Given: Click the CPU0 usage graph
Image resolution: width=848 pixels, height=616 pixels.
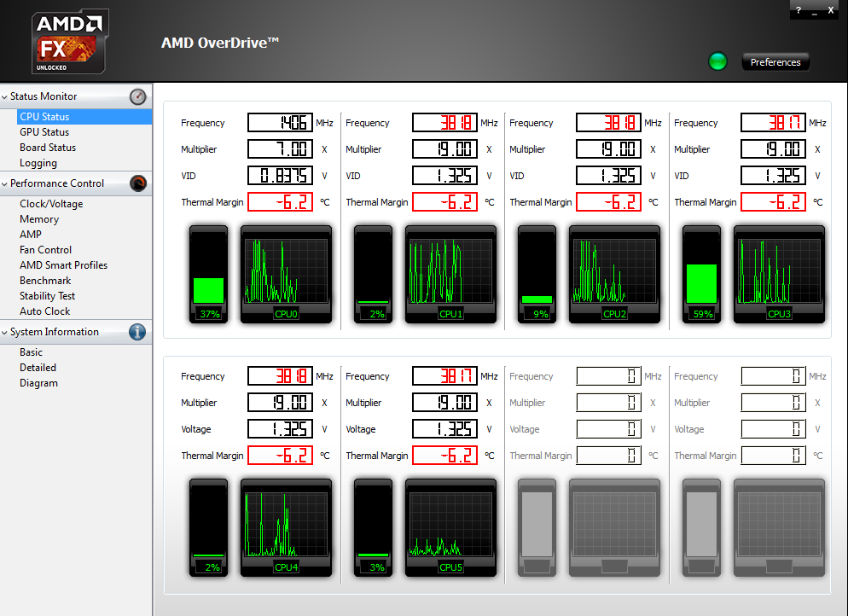Looking at the screenshot, I should coord(286,274).
